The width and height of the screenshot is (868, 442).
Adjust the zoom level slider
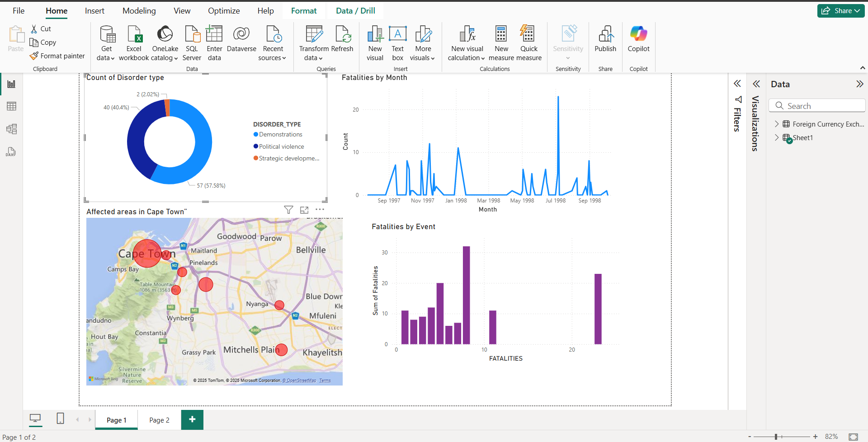pos(776,437)
